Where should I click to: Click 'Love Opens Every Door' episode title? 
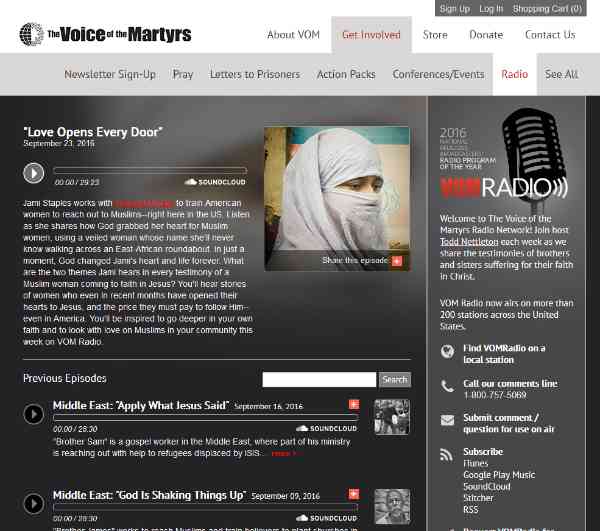(93, 132)
